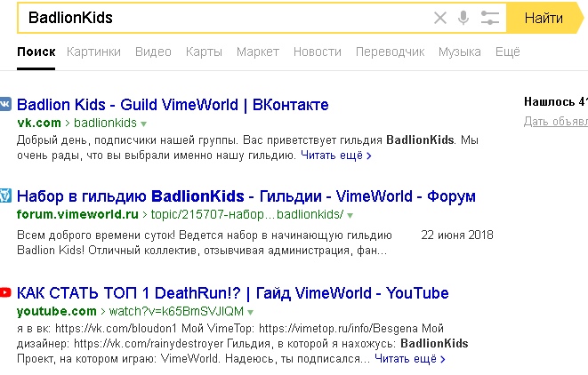Start voice search with the microphone icon
This screenshot has height=375, width=588.
(463, 18)
